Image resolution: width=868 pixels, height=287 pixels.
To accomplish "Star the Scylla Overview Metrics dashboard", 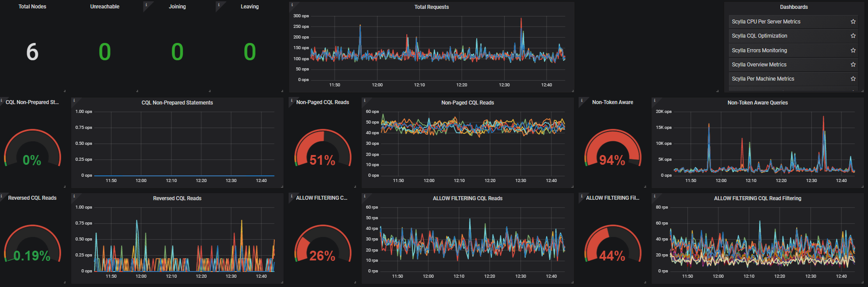I will pos(853,65).
